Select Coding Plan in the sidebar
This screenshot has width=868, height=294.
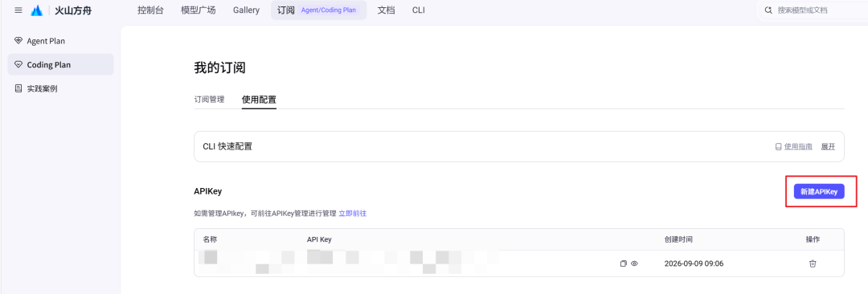61,64
